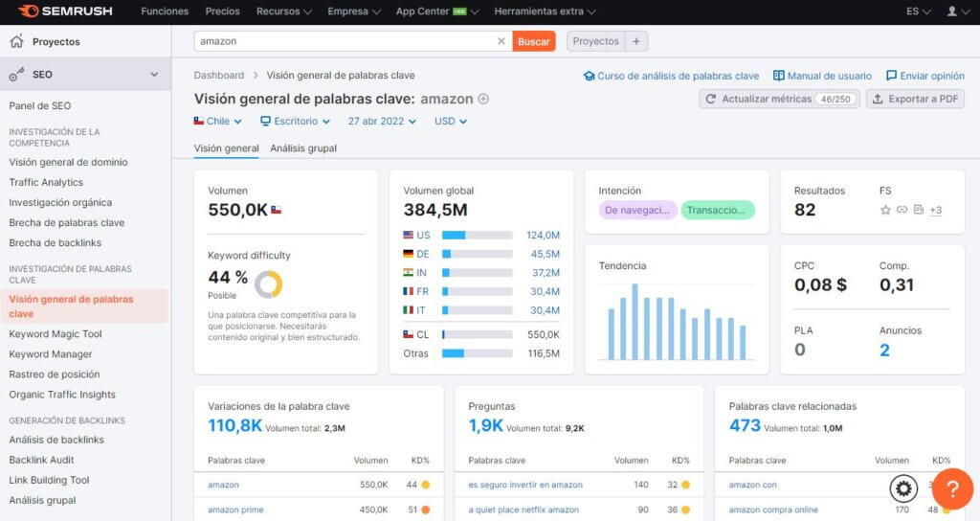
Task: Open Análisis de backlinks
Action: click(x=56, y=440)
